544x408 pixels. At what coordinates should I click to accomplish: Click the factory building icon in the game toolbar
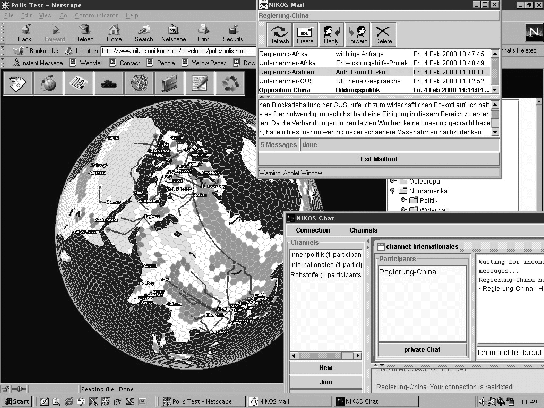coord(170,83)
